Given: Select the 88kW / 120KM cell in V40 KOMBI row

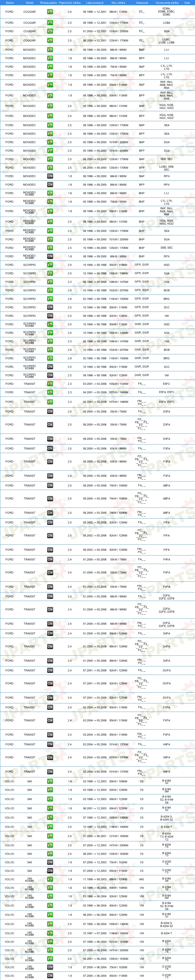Looking at the screenshot, I should coord(118,879).
